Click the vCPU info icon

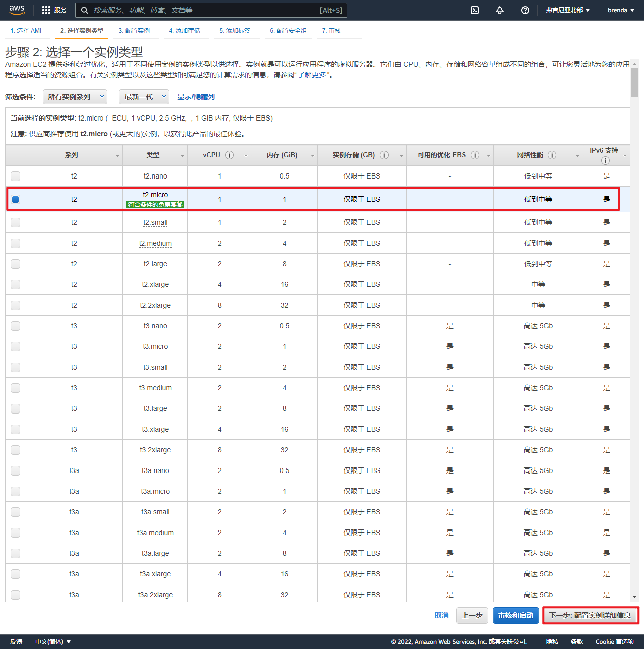click(x=230, y=155)
